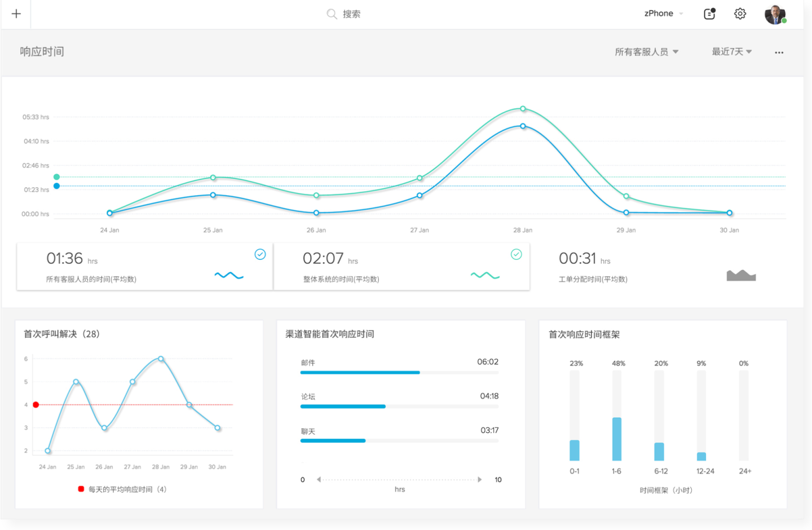This screenshot has width=812, height=530.
Task: Click the blue wave icon in 01:36 card
Action: tap(229, 275)
